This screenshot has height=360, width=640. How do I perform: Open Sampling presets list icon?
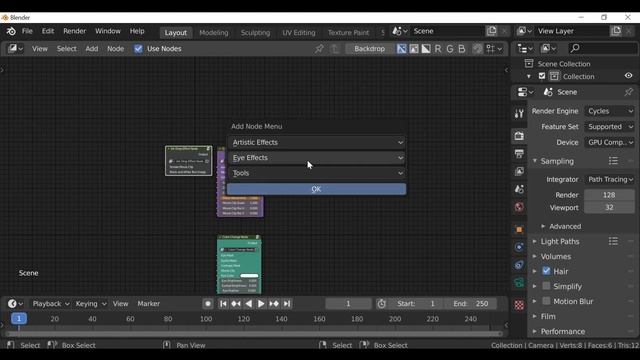[613, 161]
